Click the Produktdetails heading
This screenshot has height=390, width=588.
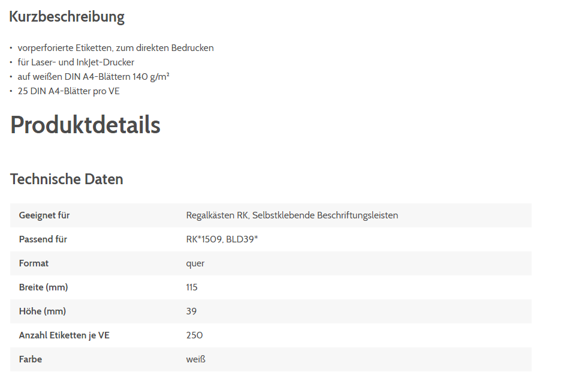click(x=85, y=125)
